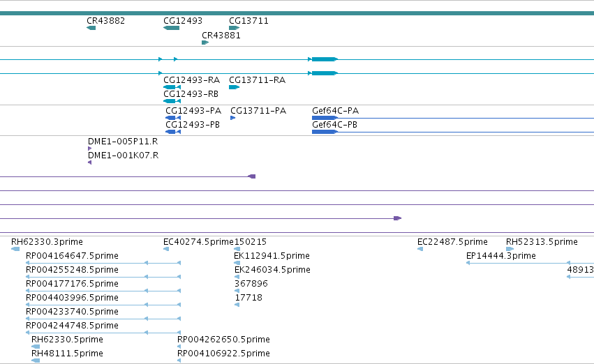This screenshot has width=594, height=364.
Task: Click the DME1-005P11.R marker arrow
Action: 90,149
